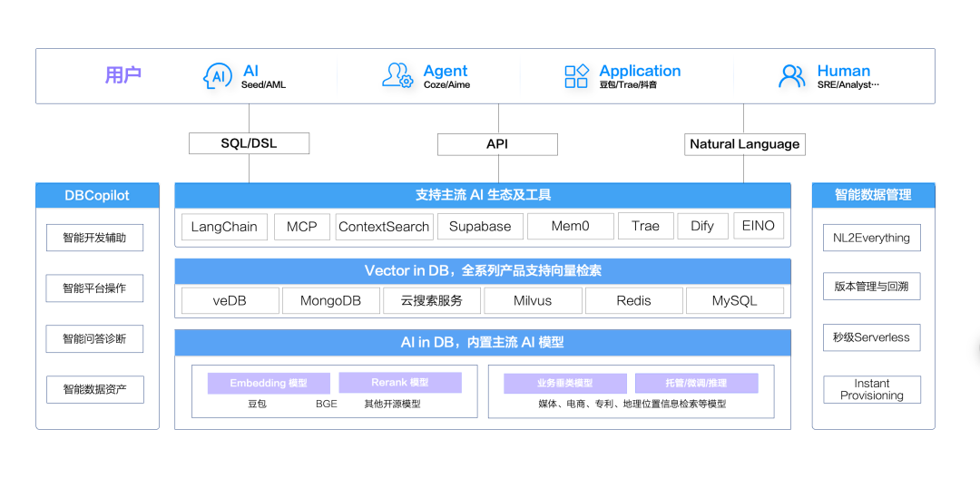Select the MCP tool box
The width and height of the screenshot is (980, 488).
(302, 227)
